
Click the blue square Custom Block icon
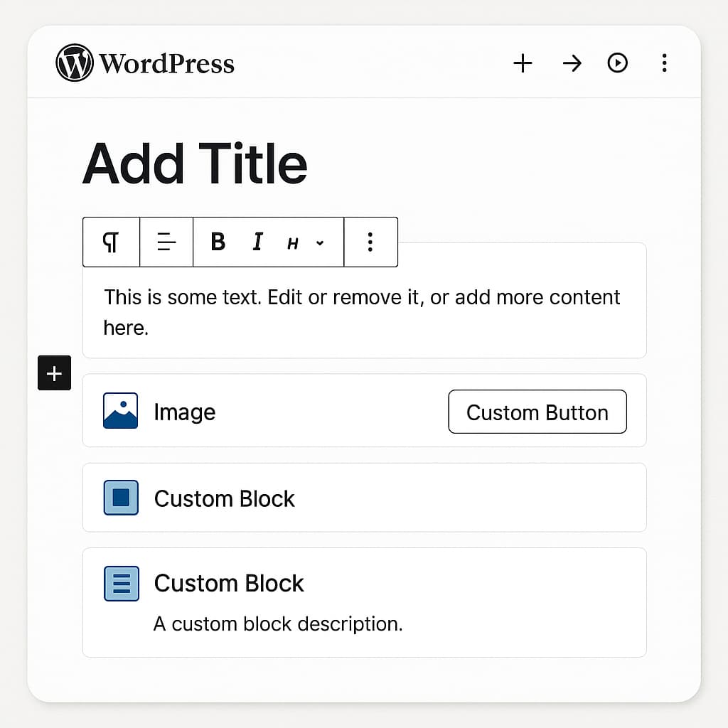click(x=121, y=498)
